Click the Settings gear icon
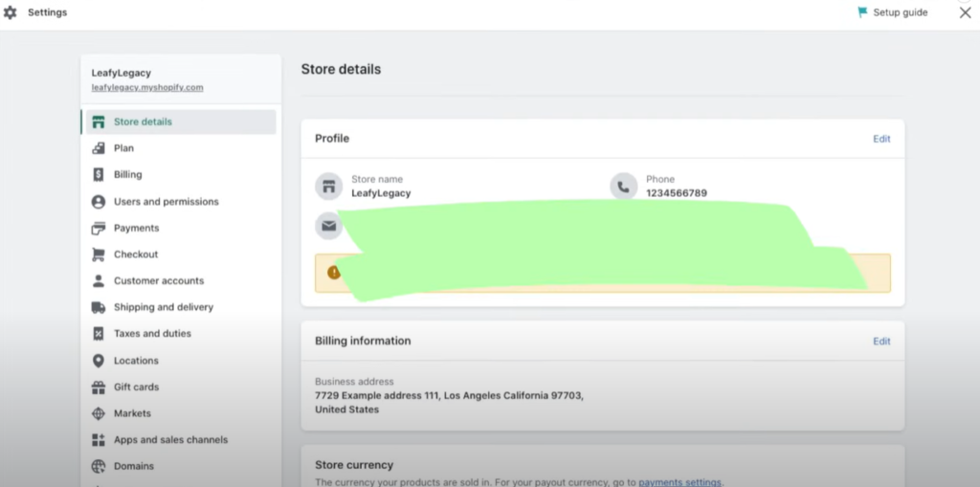Screen dimensions: 980x487 tap(10, 12)
